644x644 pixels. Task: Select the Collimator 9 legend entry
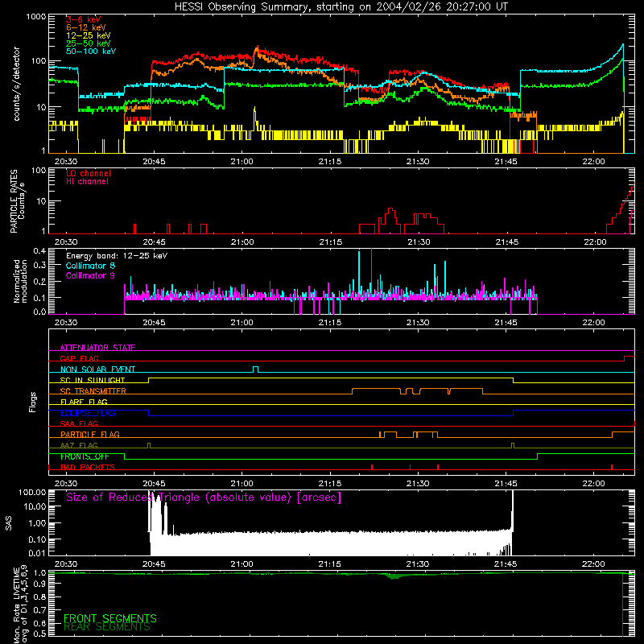90,275
